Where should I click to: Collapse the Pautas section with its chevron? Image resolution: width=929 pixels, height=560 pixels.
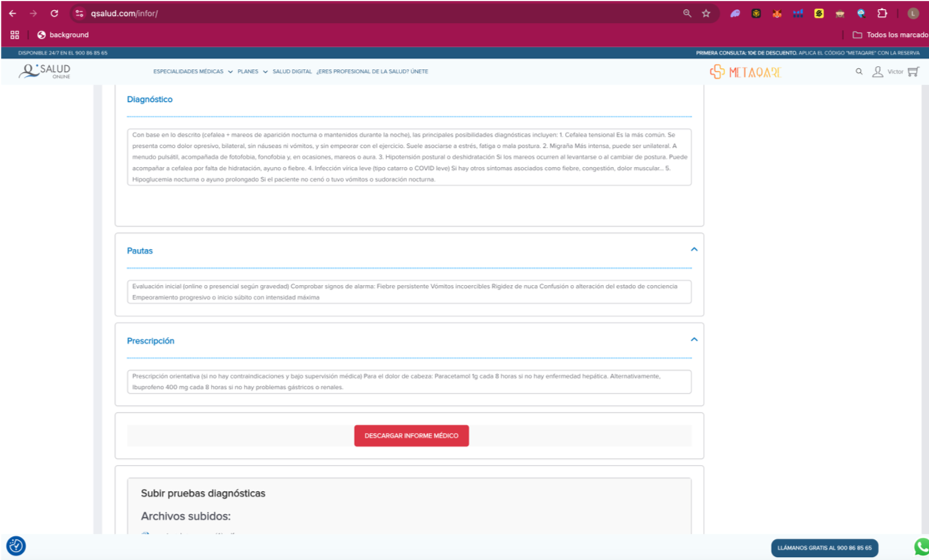(x=694, y=250)
